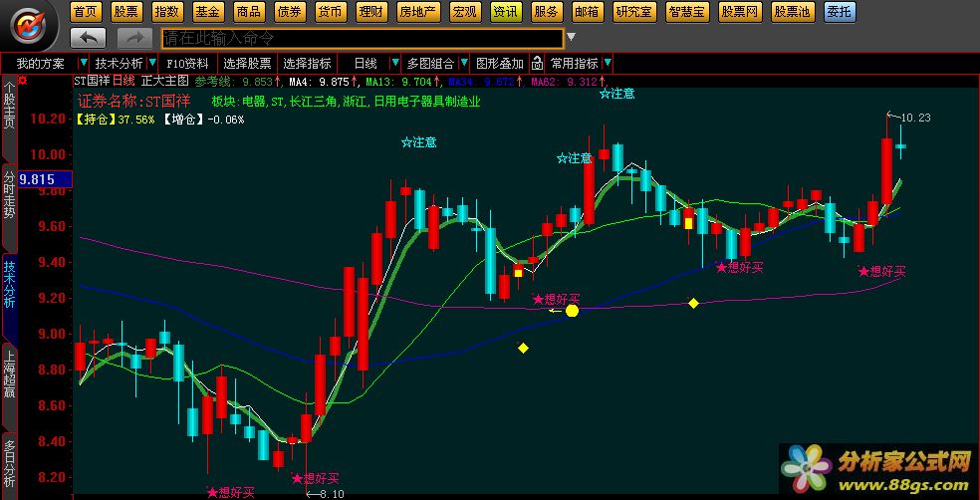Click the 选择股票 toolbar button

(248, 63)
